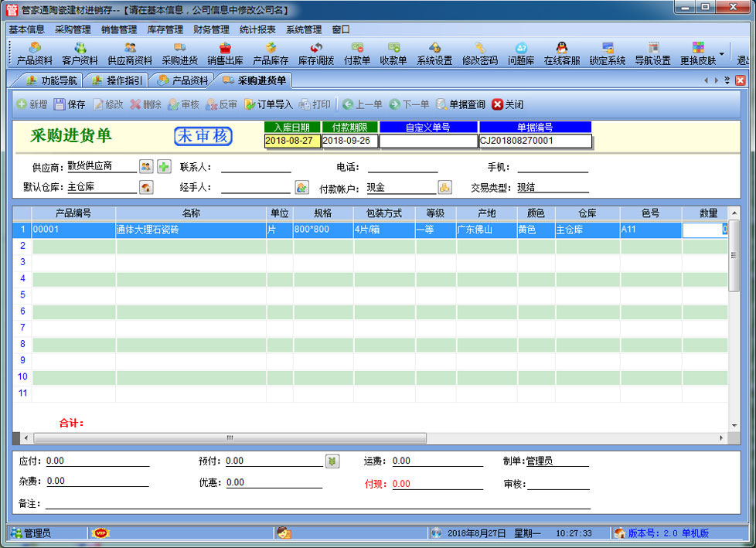Click the supplier lookup icon next to 散货供应商
Viewport: 756px width, 548px height.
coord(146,166)
